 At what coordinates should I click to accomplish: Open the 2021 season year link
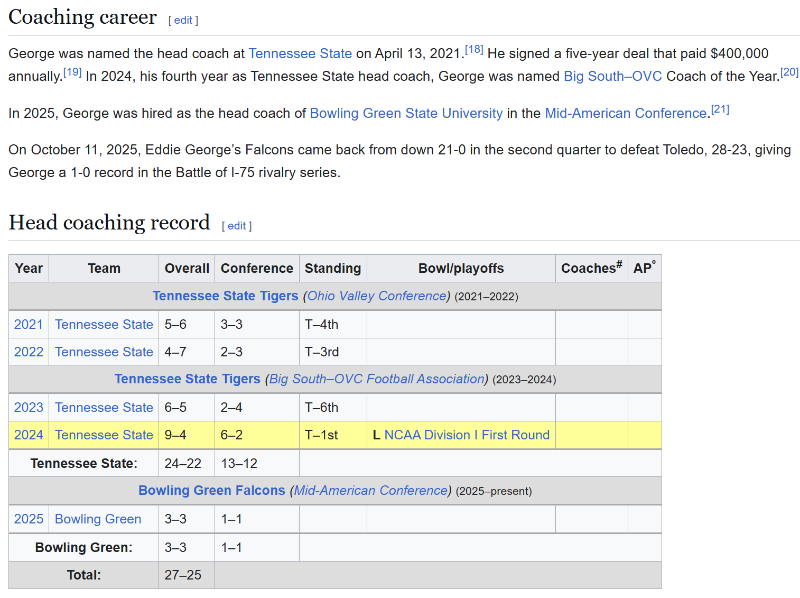[29, 324]
